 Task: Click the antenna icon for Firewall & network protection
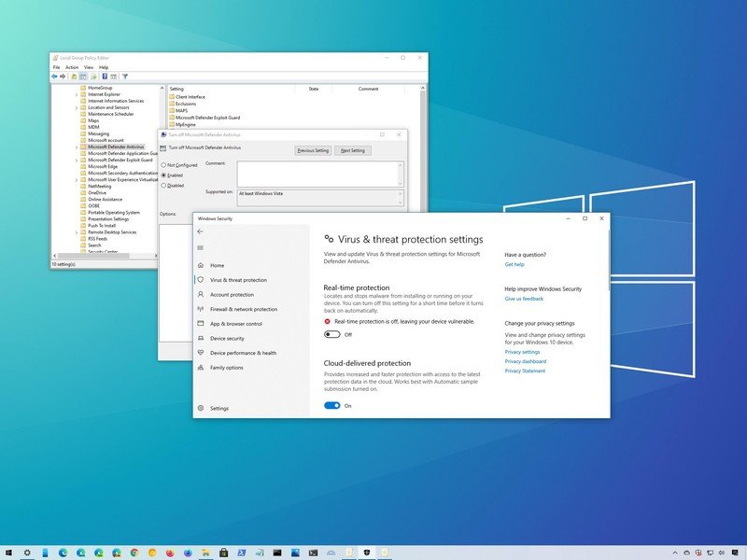[x=201, y=309]
